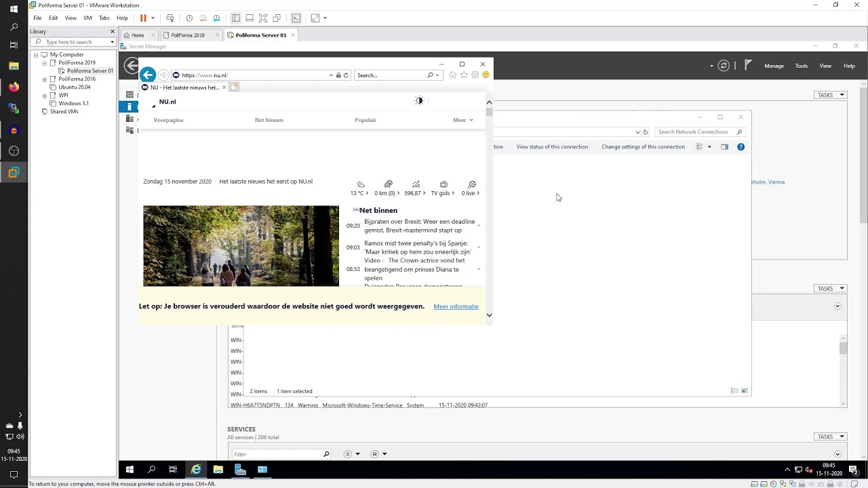This screenshot has width=868, height=488.
Task: Click the IE smiley feedback icon
Action: 486,75
